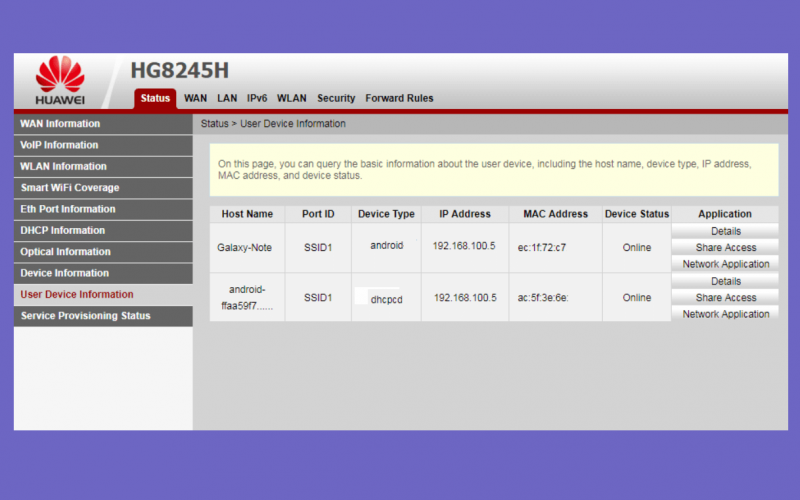Click the Host Name column header

tap(247, 214)
